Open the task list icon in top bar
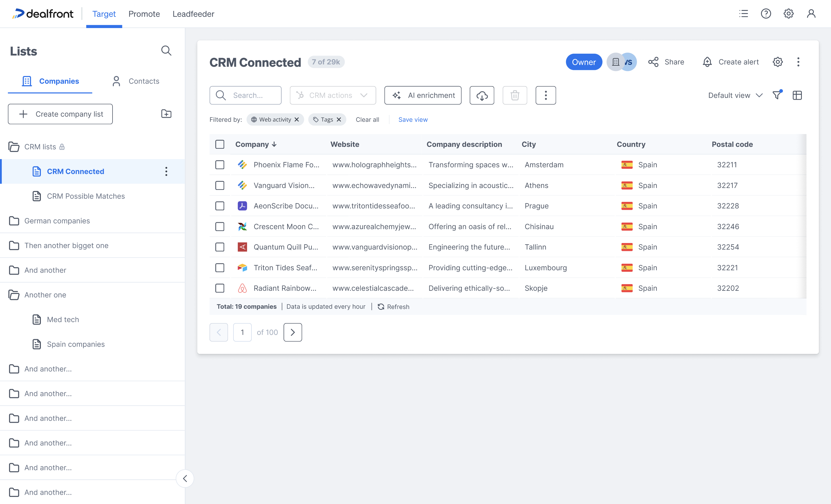The height and width of the screenshot is (504, 831). click(x=743, y=14)
